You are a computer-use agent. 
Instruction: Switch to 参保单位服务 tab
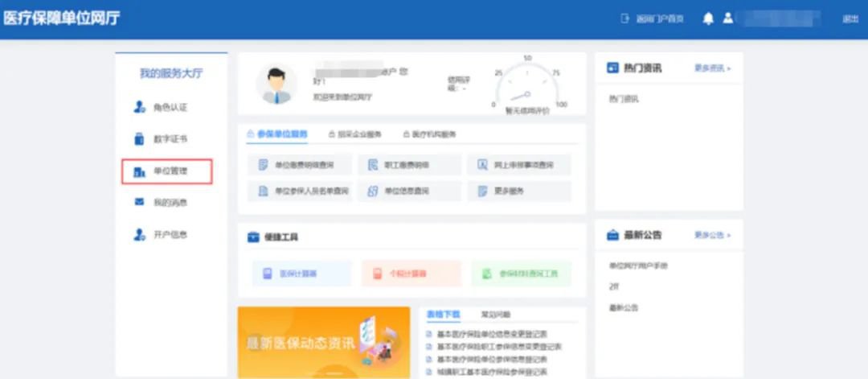point(276,134)
